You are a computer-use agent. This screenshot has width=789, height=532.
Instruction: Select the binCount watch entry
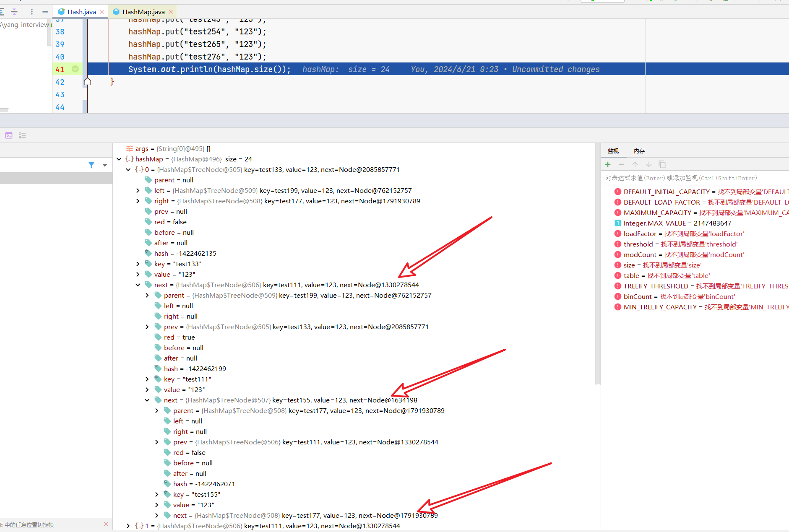point(695,297)
